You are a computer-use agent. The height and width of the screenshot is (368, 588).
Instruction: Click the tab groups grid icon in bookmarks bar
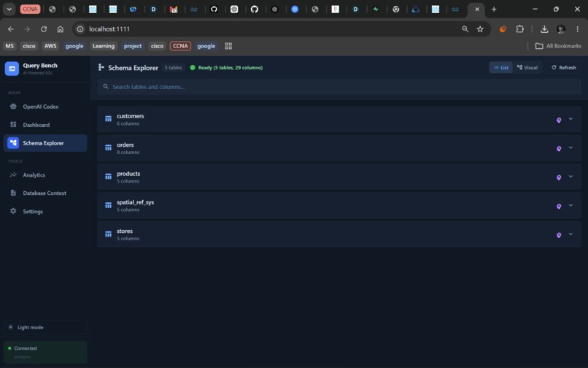[228, 46]
